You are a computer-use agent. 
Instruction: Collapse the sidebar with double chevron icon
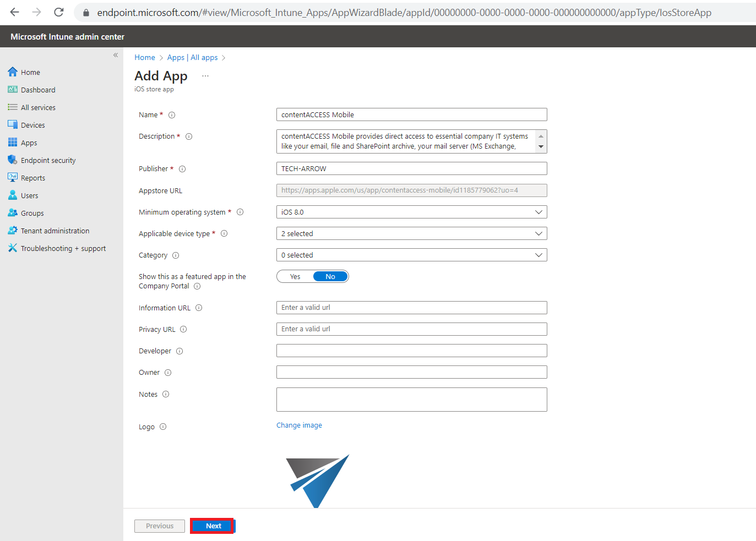click(x=116, y=55)
